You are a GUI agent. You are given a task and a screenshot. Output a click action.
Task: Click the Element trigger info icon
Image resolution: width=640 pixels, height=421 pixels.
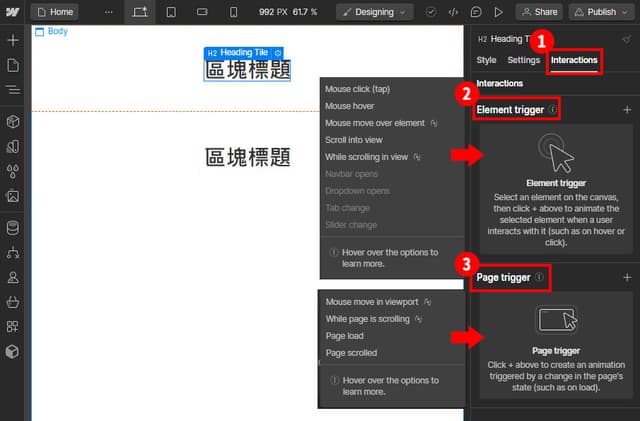(553, 109)
